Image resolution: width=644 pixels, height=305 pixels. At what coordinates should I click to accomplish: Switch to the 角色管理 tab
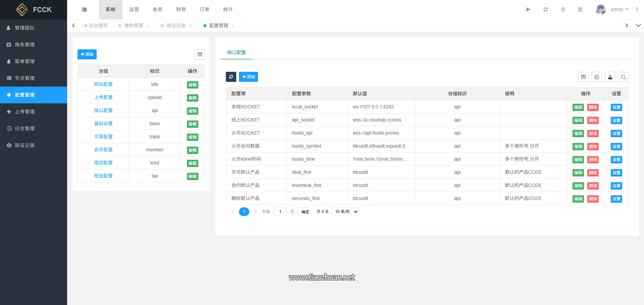pos(133,26)
